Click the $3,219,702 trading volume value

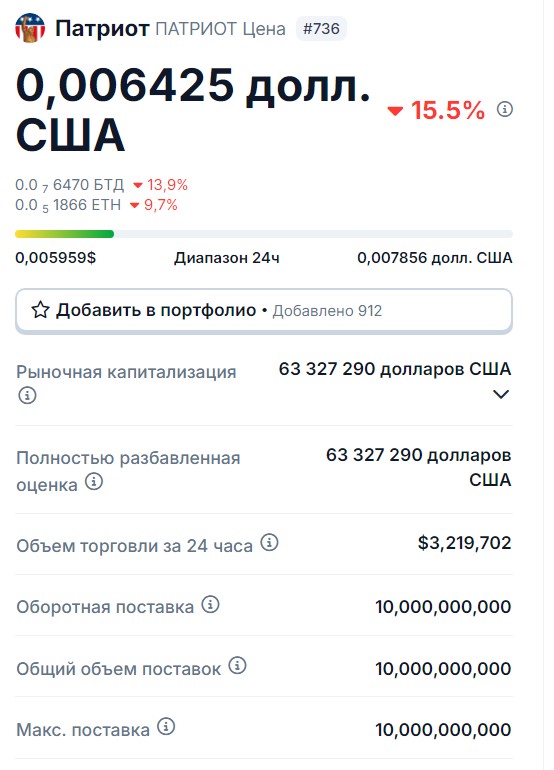pyautogui.click(x=464, y=543)
